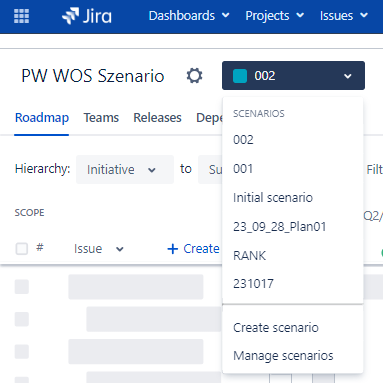The width and height of the screenshot is (383, 383).
Task: Switch to the Teams tab
Action: [x=101, y=118]
